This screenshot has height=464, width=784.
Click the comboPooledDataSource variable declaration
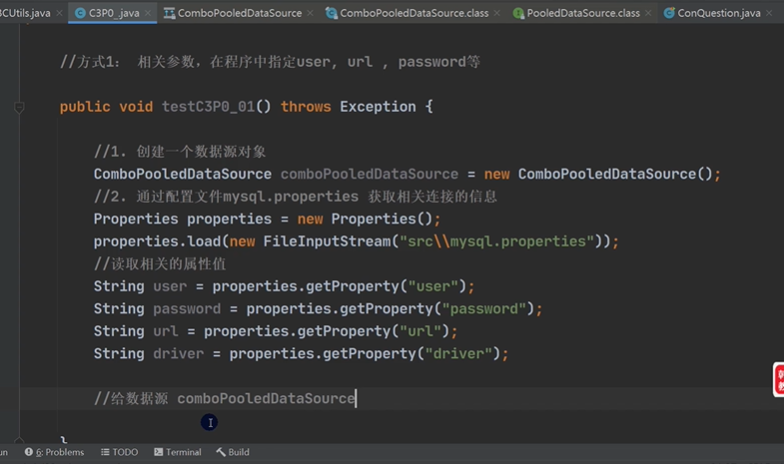[x=369, y=174]
